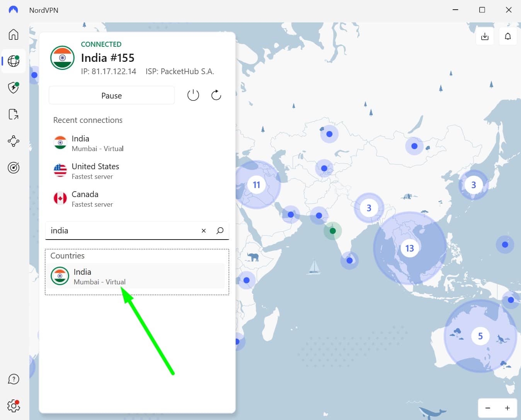Pause the VPN connection
The width and height of the screenshot is (521, 420).
pos(112,95)
